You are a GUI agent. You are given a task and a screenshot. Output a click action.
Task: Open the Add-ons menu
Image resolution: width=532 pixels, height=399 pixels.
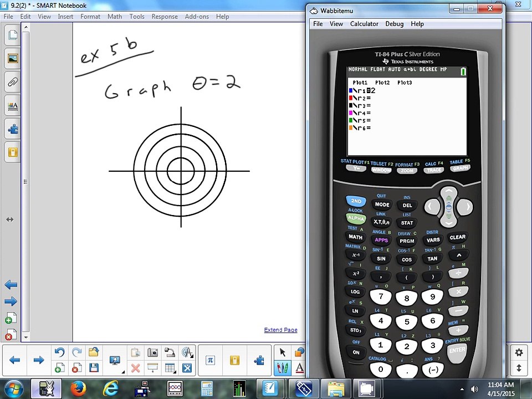tap(197, 16)
